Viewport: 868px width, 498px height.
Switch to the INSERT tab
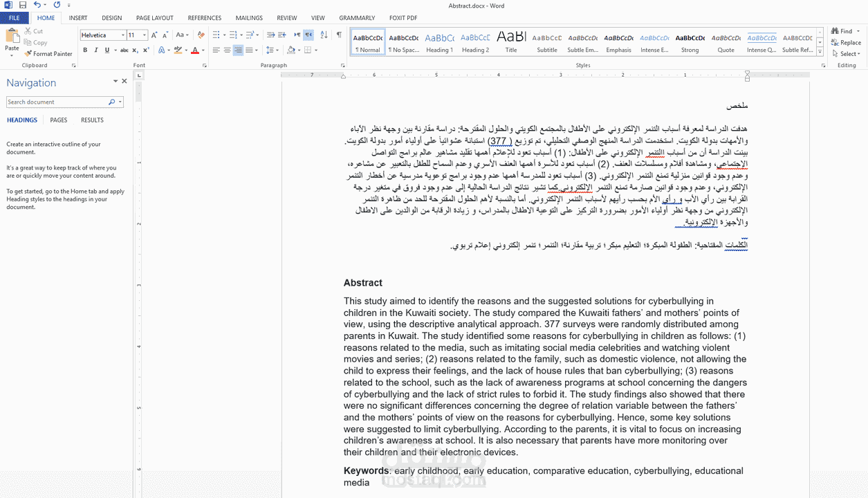pyautogui.click(x=78, y=18)
